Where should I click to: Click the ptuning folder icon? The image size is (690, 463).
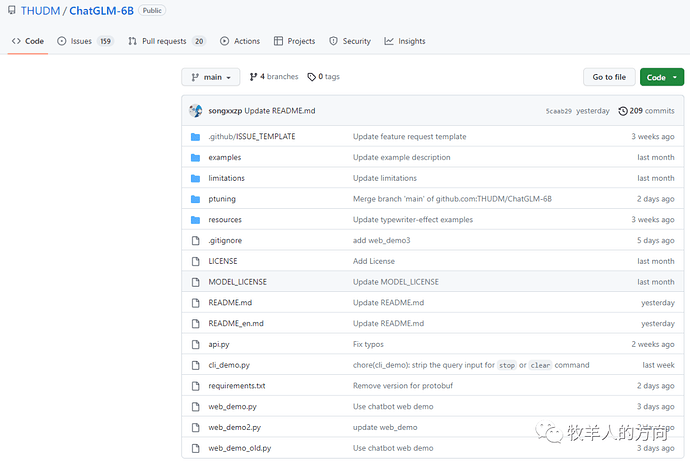point(195,199)
